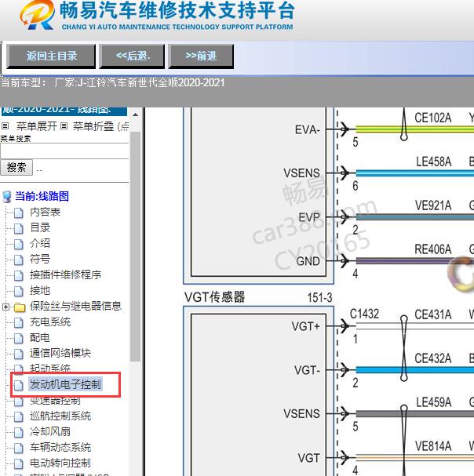Click page icon beside 巡航控制系统
This screenshot has width=474, height=476.
pos(19,417)
